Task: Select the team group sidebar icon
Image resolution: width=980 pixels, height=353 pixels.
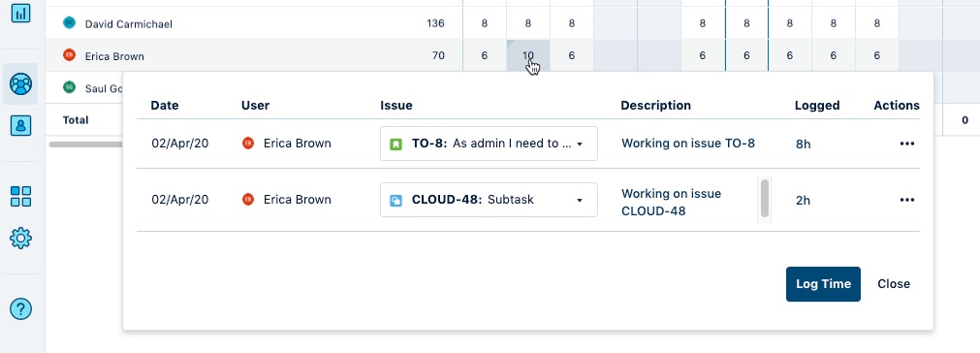Action: [20, 83]
